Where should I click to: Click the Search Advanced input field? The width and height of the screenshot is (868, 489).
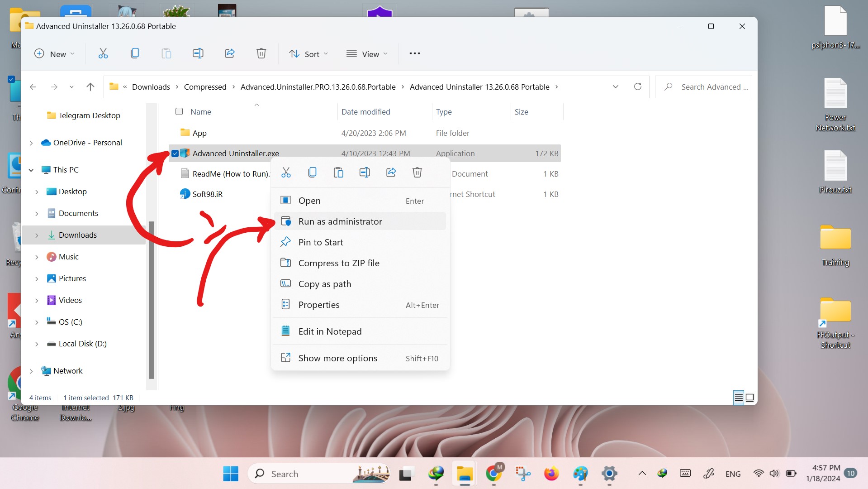(703, 87)
